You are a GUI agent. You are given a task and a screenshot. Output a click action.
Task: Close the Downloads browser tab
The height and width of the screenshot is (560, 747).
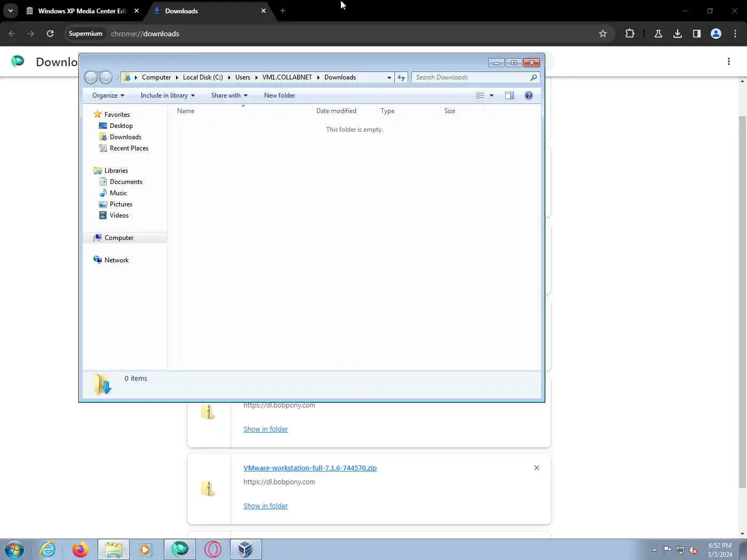point(264,11)
